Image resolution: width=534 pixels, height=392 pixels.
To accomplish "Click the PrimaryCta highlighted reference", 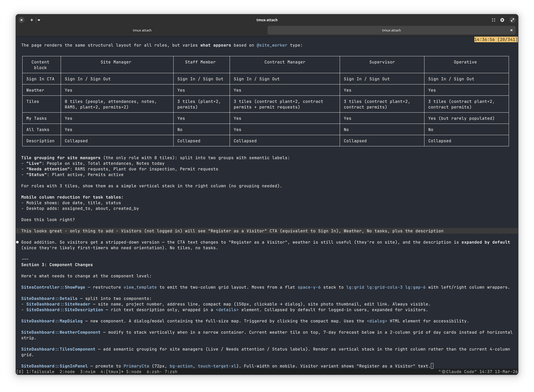I will [x=136, y=366].
